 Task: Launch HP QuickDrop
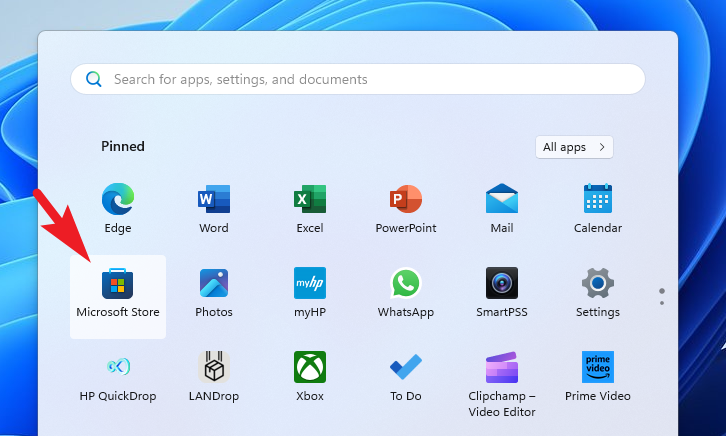(x=118, y=377)
